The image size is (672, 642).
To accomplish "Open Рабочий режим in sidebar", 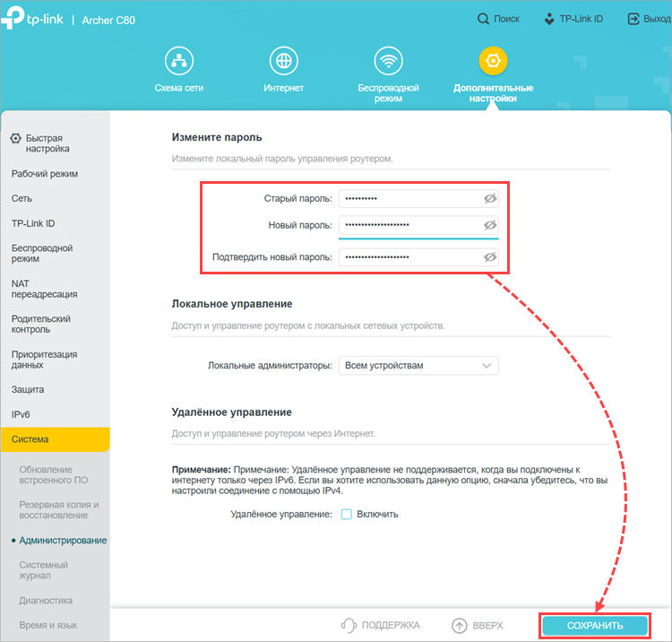I will 45,174.
